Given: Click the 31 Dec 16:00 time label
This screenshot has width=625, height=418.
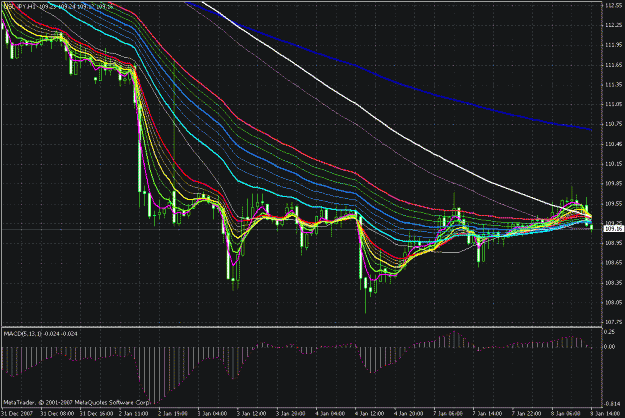Looking at the screenshot, I should 96,414.
